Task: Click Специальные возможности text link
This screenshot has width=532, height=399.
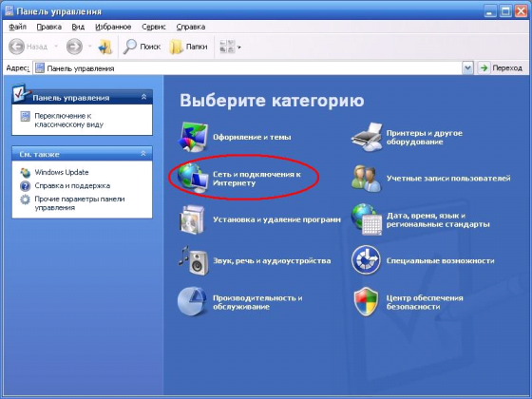Action: pos(440,260)
